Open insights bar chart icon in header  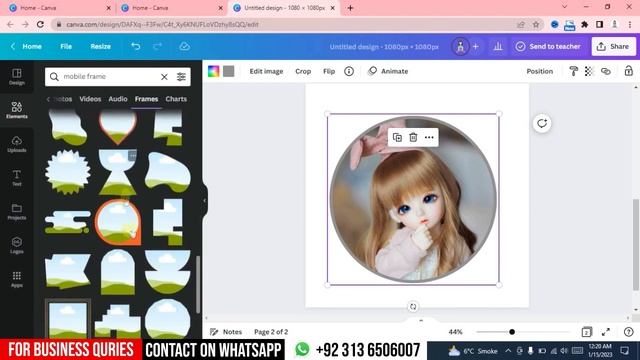click(x=498, y=47)
